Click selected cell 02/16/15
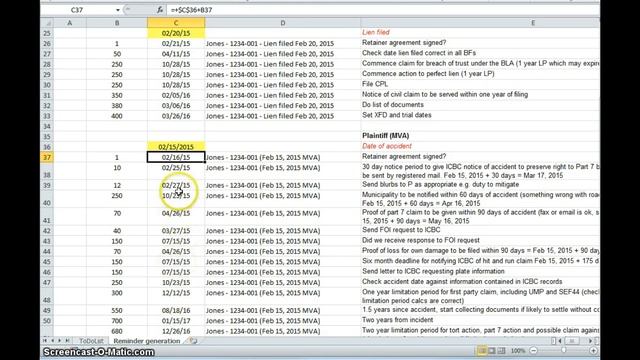640x360 pixels. [176, 158]
